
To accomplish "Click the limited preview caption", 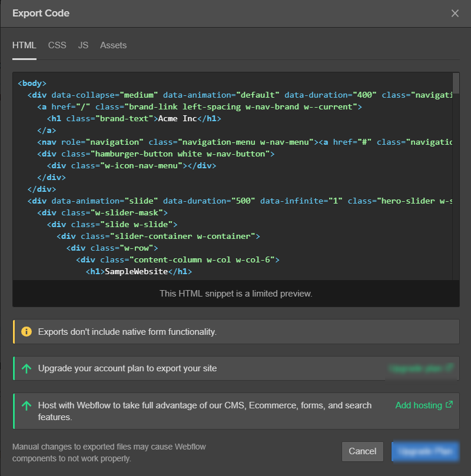I will pos(235,293).
